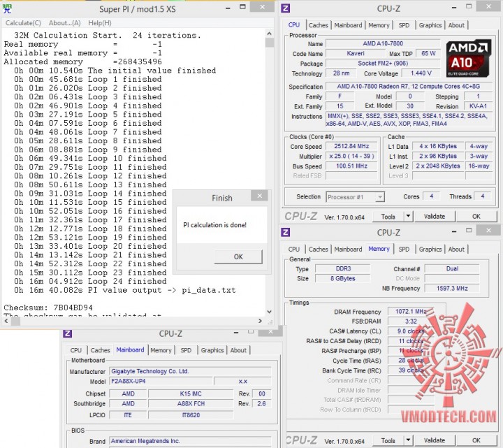Click the Gigabyte Technology Co. Ltd. manufacturer field

point(190,371)
